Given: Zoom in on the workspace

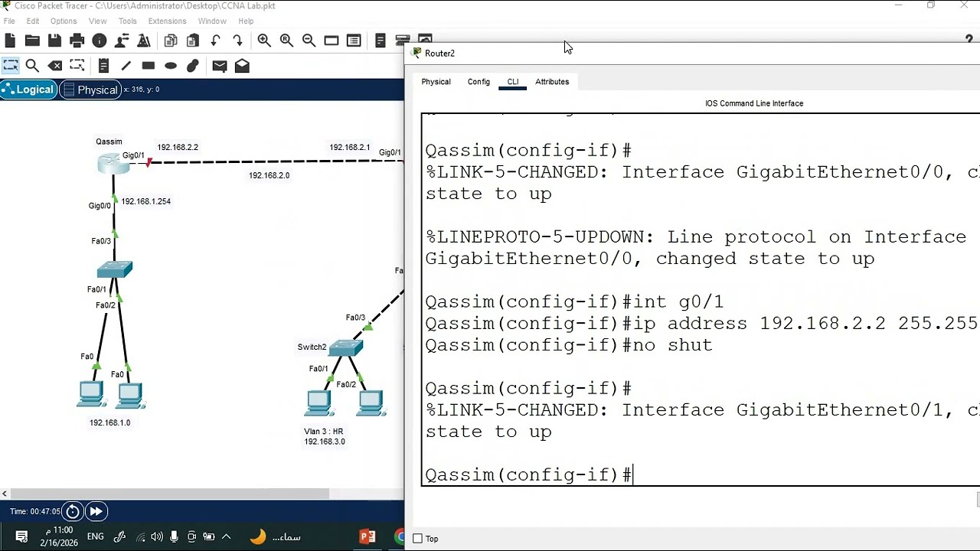Looking at the screenshot, I should [x=264, y=41].
